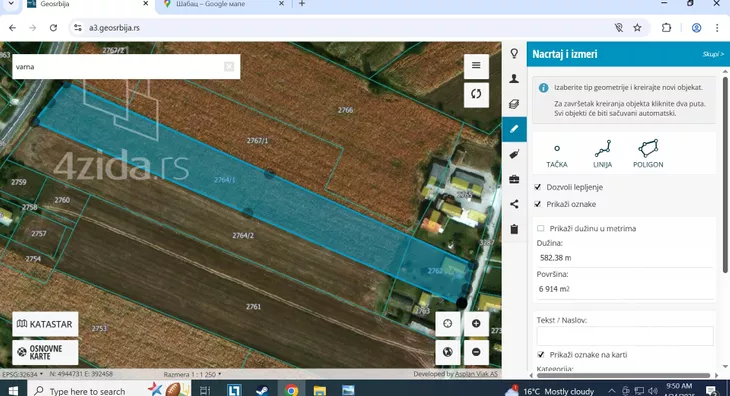This screenshot has width=730, height=396.
Task: Open the browser extensions puzzle icon
Action: [666, 28]
